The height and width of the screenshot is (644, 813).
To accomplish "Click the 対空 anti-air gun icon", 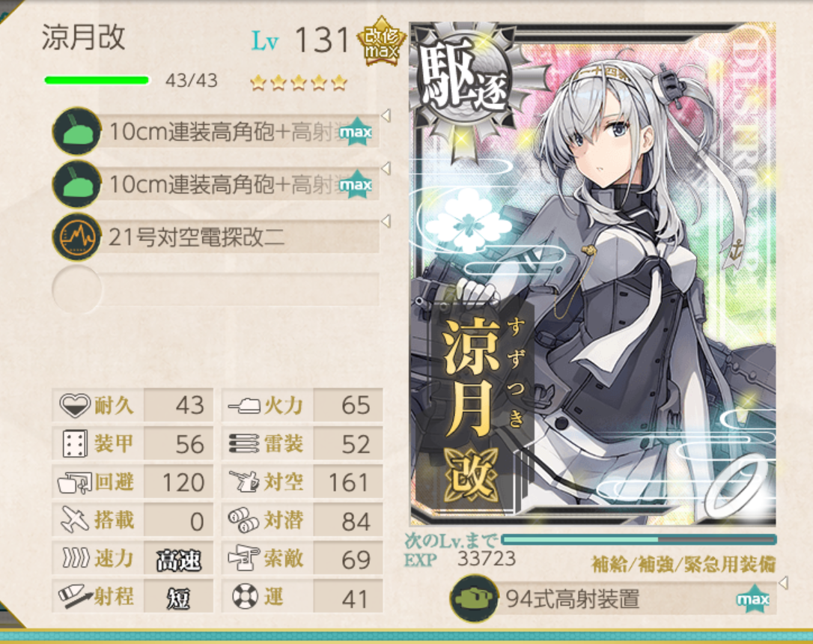I will pos(244,482).
